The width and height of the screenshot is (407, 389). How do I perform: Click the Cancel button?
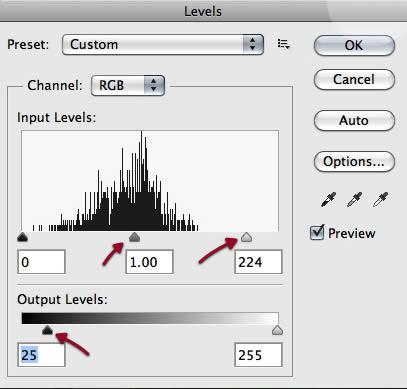(354, 79)
